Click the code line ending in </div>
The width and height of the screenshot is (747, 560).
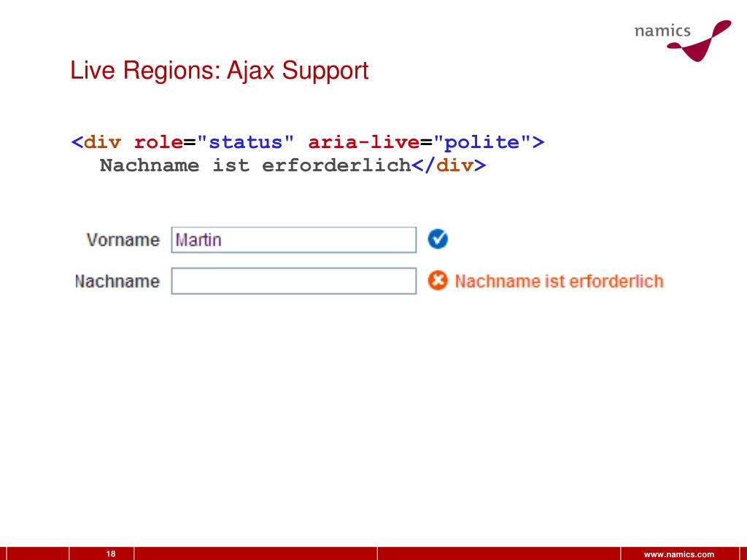point(293,166)
